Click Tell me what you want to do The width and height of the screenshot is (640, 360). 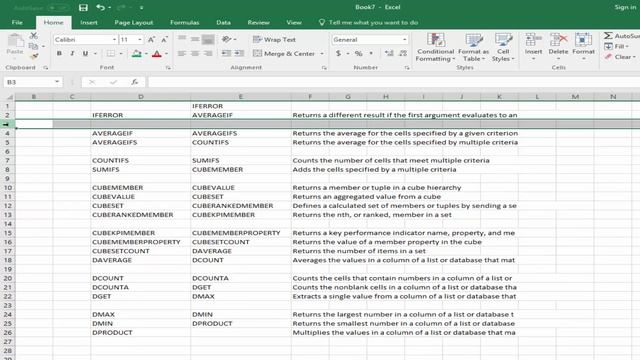pos(369,22)
